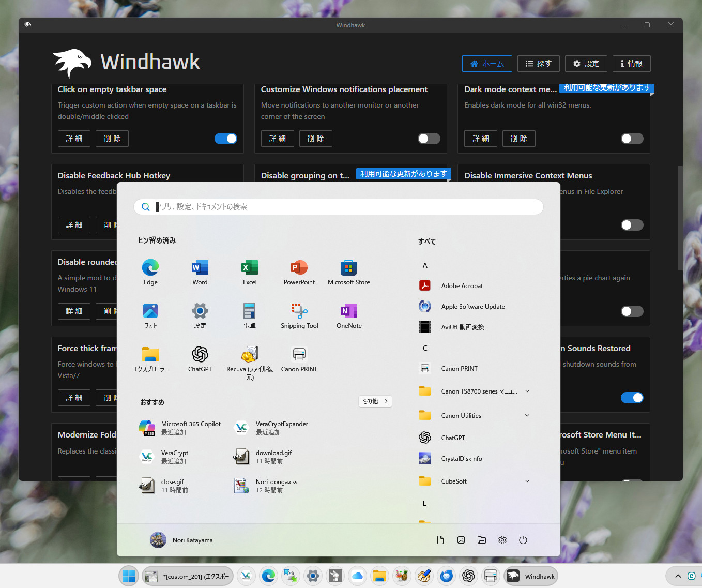Viewport: 702px width, 588px height.
Task: Open Windhawk 情報 tab
Action: [632, 64]
